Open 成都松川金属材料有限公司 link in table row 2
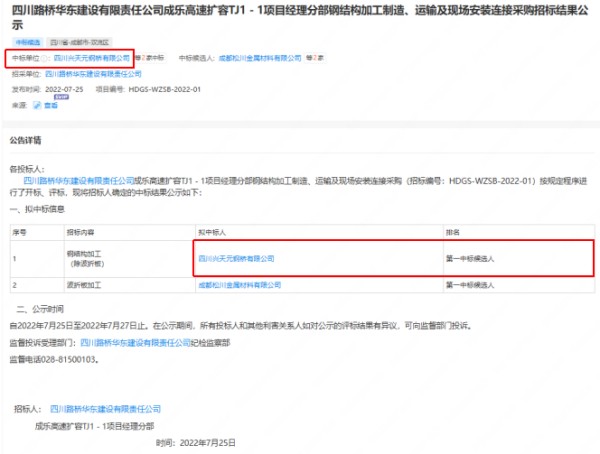 [240, 285]
